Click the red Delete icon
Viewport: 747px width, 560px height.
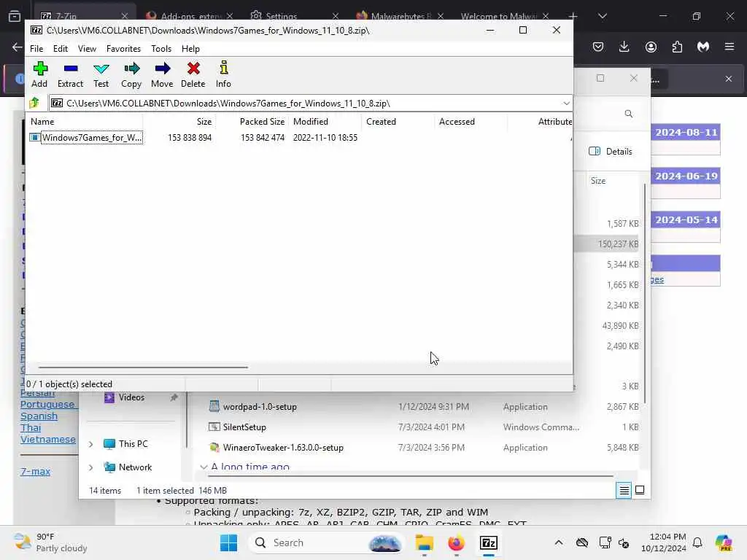coord(193,74)
